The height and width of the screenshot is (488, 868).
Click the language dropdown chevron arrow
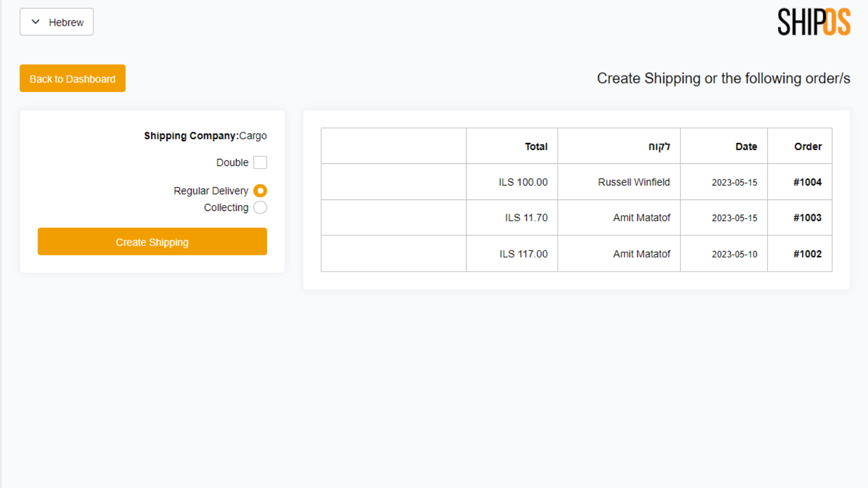[36, 22]
